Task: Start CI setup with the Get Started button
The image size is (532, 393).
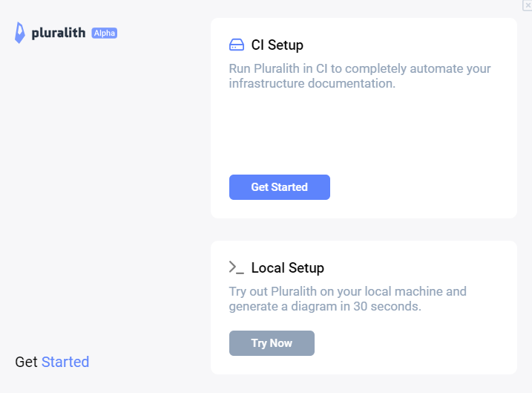Action: click(280, 187)
